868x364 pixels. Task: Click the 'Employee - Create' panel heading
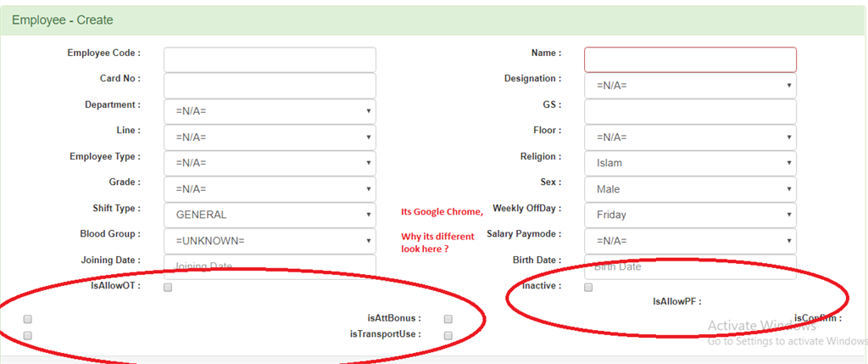tap(63, 20)
